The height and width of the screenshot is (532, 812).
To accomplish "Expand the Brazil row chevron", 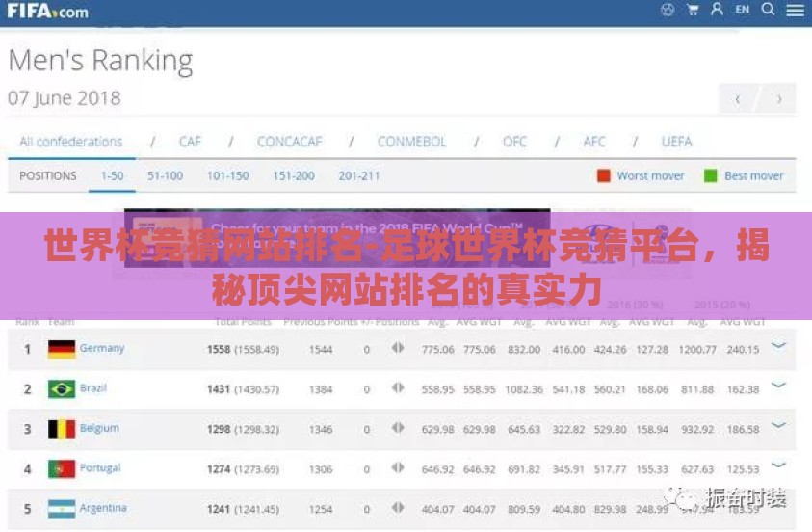I will click(778, 385).
